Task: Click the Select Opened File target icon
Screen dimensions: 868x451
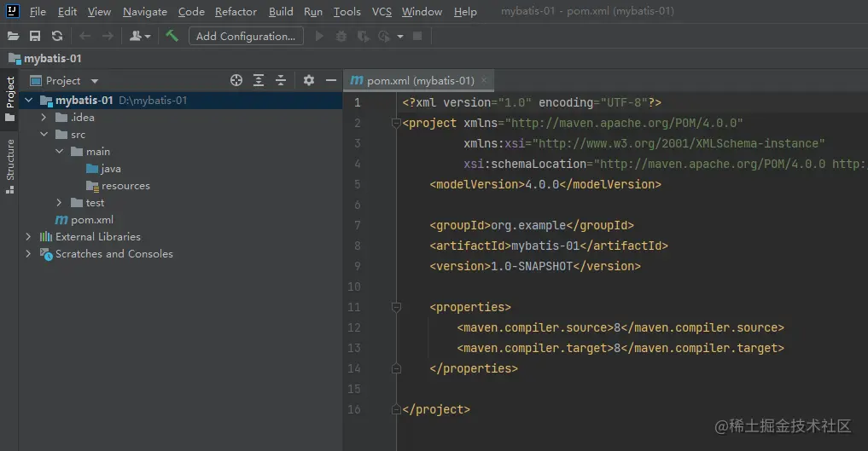Action: tap(236, 81)
